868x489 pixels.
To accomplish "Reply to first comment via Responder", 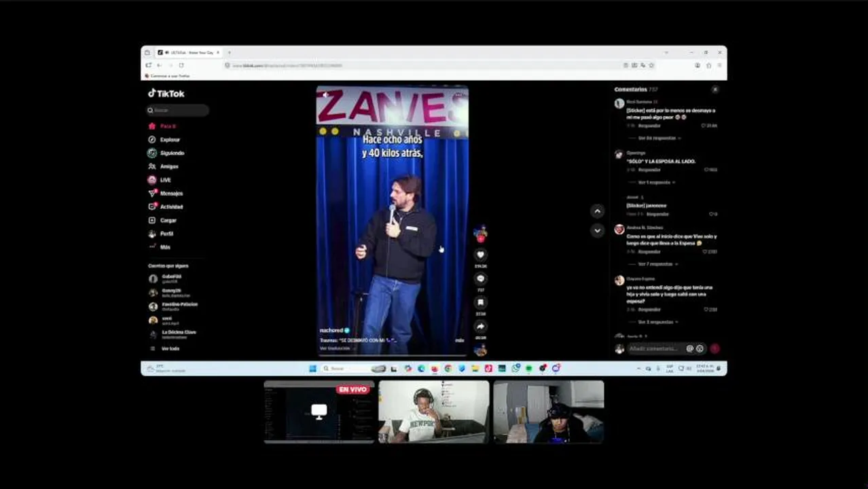I will [x=649, y=126].
